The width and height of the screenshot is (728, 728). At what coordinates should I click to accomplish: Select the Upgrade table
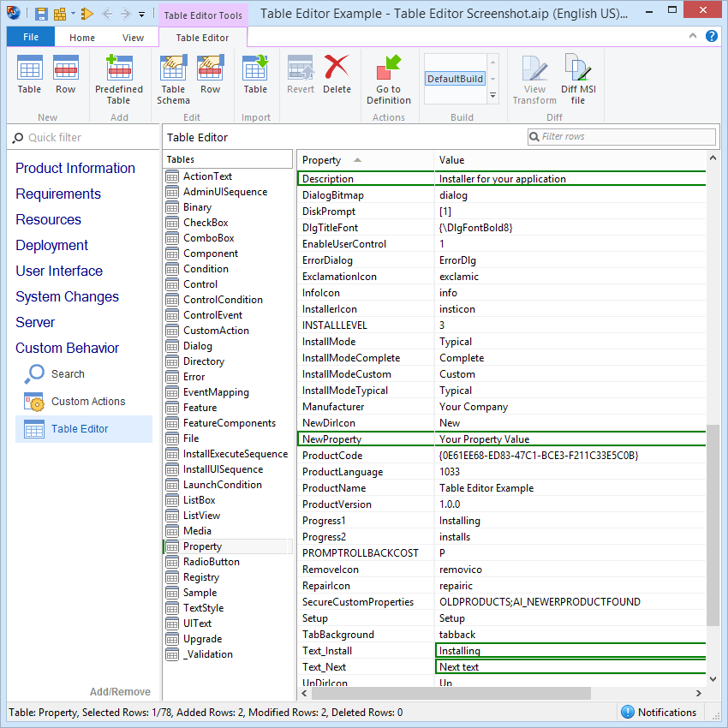(202, 639)
